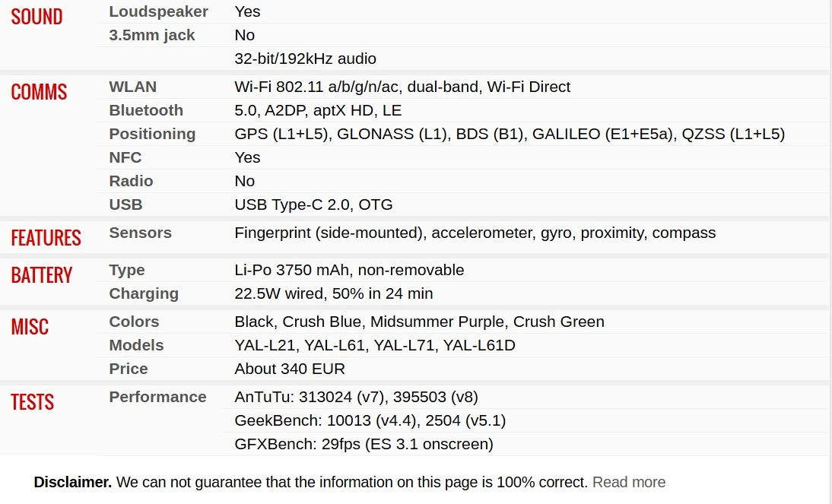Click the GeekBench score line

click(x=370, y=420)
